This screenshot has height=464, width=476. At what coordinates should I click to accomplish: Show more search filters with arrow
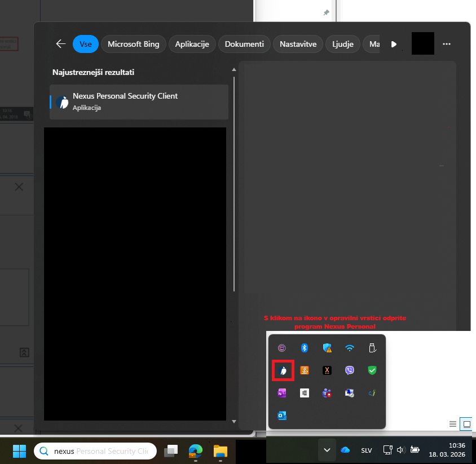(394, 44)
